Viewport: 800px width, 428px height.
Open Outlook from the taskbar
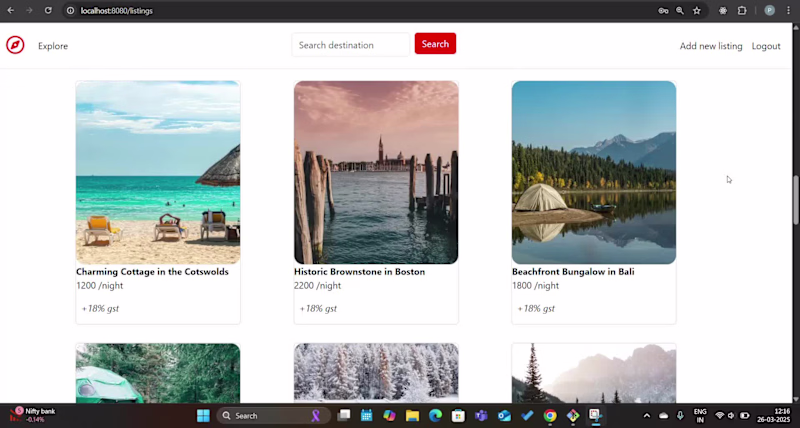(504, 416)
